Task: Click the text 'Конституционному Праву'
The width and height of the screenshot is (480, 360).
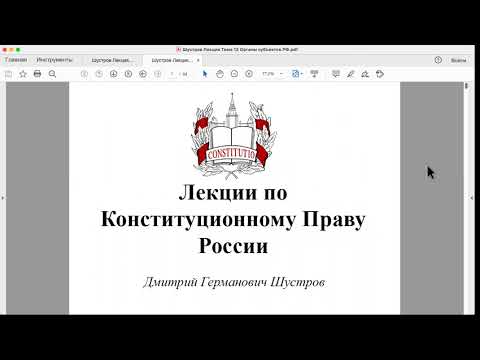Action: [233, 220]
